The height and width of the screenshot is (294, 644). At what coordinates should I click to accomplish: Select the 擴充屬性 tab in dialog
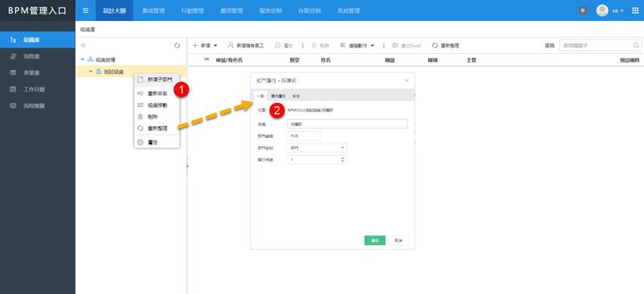[278, 96]
